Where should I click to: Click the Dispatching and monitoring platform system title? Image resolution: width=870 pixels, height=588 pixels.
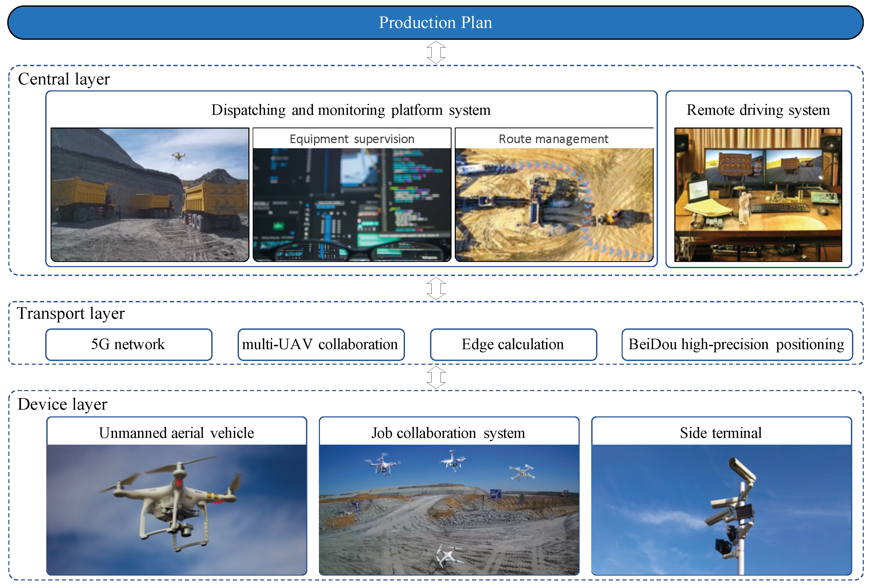pyautogui.click(x=351, y=110)
